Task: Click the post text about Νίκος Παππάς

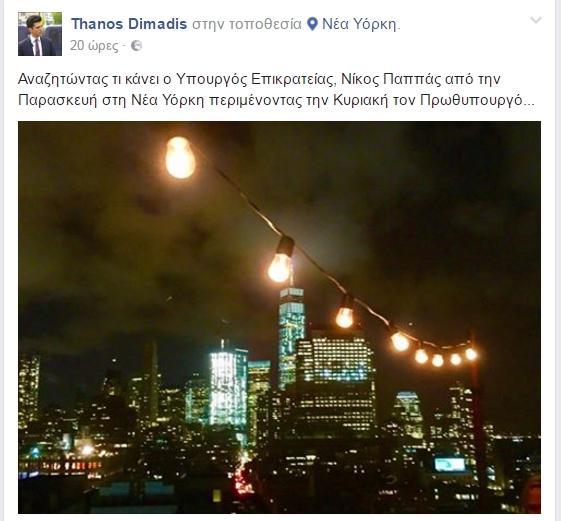Action: pyautogui.click(x=276, y=89)
